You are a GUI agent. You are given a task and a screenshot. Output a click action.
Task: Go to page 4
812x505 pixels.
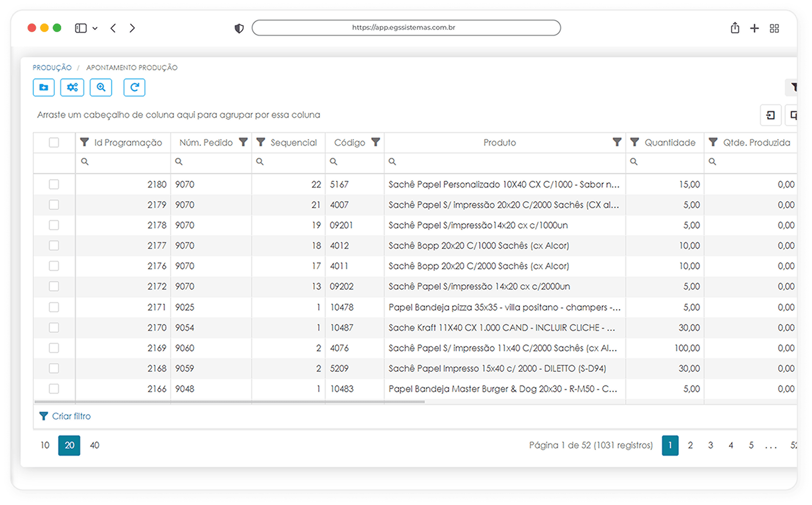click(731, 445)
